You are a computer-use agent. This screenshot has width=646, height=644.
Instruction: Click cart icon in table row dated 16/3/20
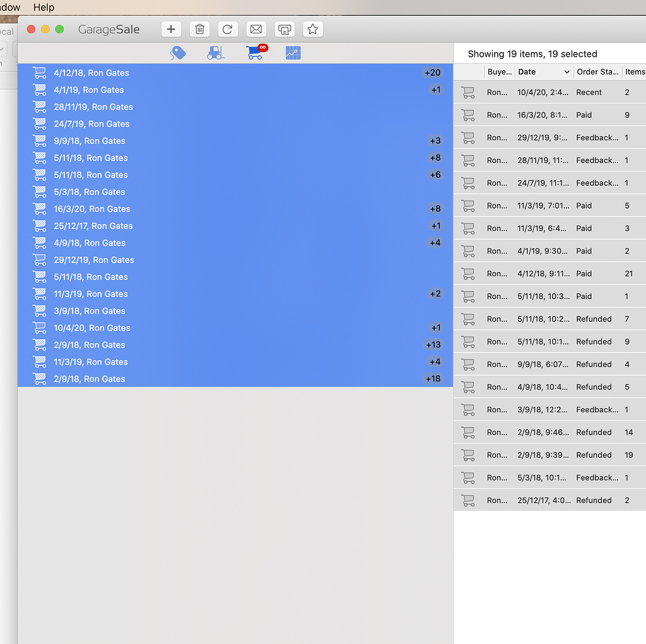pos(468,115)
